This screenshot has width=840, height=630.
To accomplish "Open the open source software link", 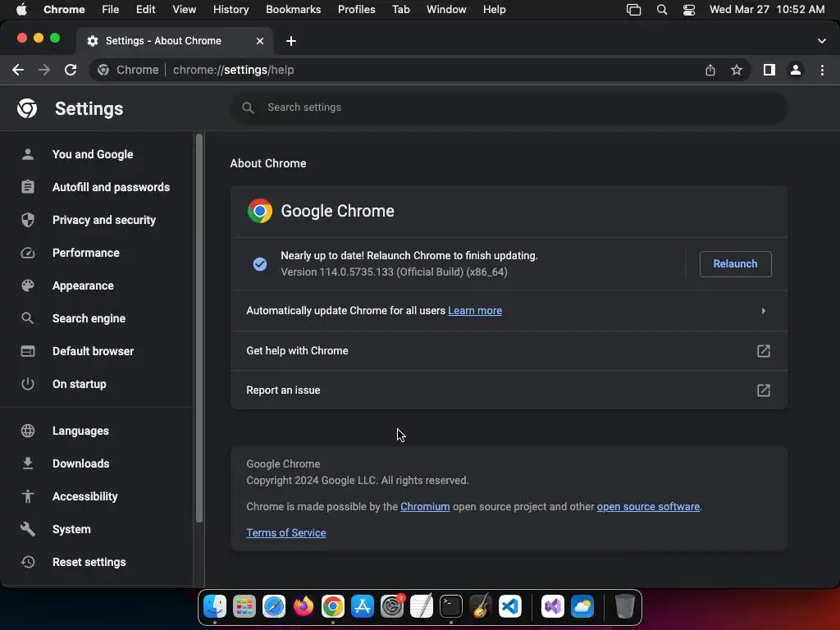I will (648, 507).
